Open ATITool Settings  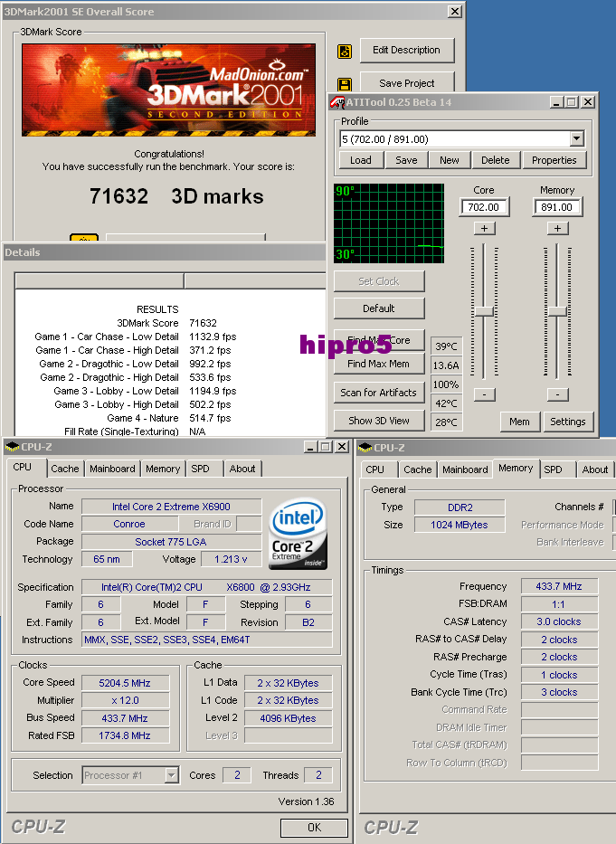(x=567, y=422)
